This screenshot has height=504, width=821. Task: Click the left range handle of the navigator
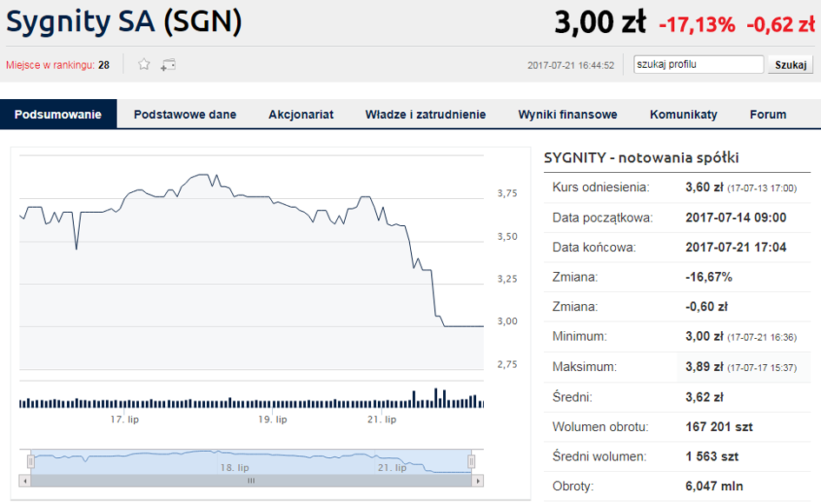pyautogui.click(x=31, y=461)
